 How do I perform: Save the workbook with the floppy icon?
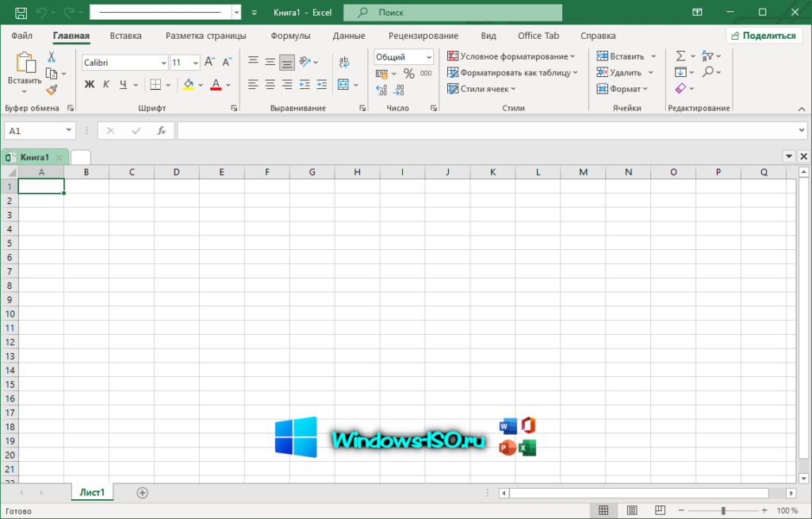[x=21, y=13]
